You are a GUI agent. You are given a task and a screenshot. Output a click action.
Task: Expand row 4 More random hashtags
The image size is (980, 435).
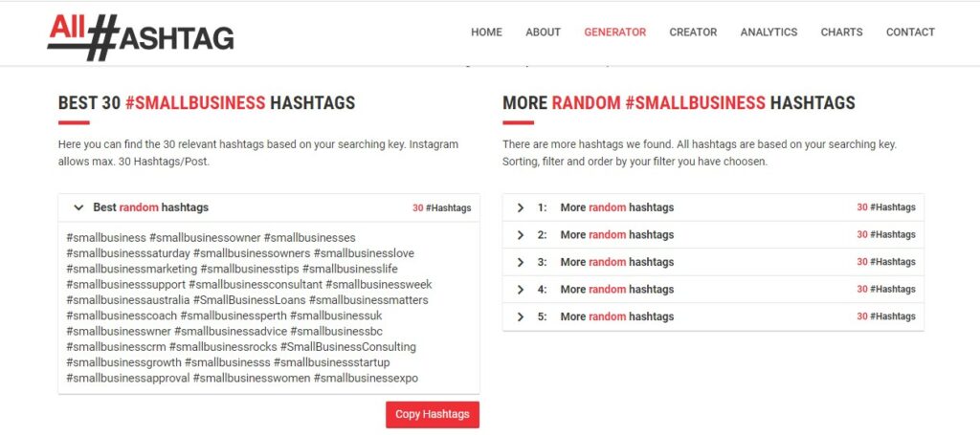pos(520,290)
